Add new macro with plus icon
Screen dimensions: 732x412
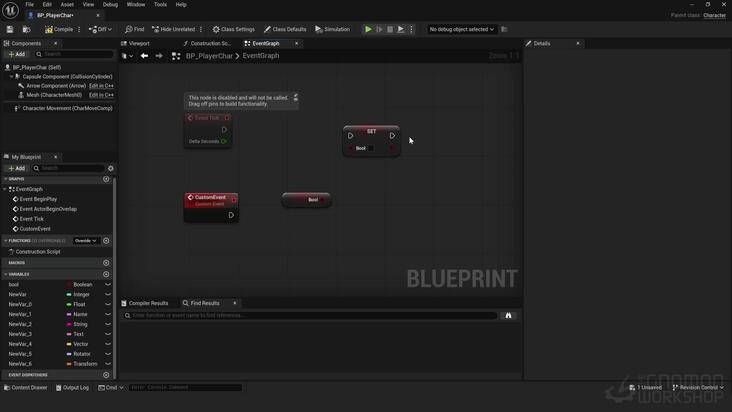click(106, 263)
